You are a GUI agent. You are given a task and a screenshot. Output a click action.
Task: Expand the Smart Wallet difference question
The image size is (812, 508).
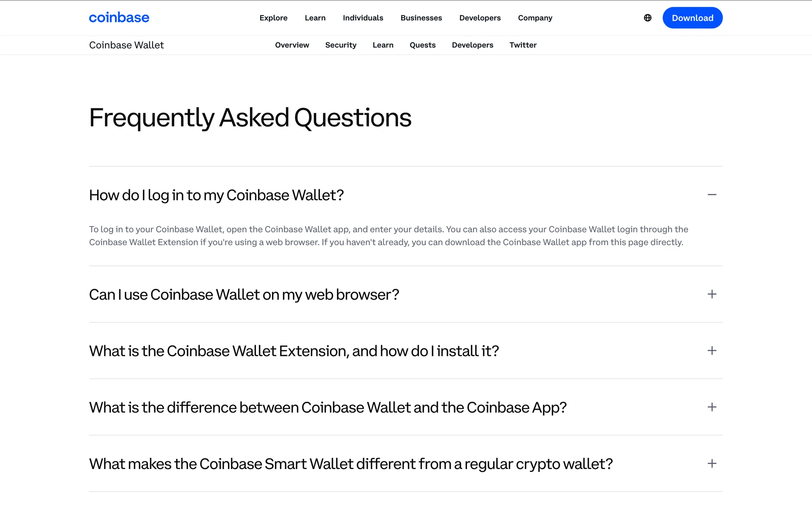pos(712,464)
